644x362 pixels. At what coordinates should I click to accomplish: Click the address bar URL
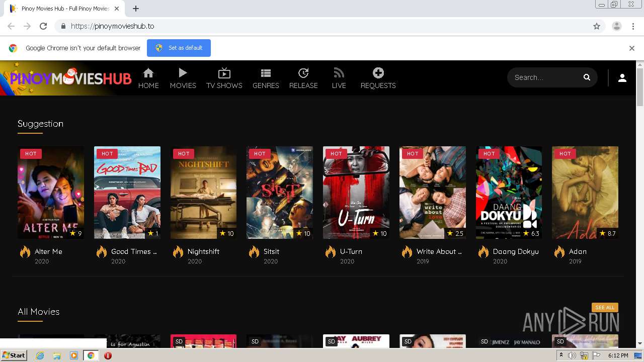[113, 26]
